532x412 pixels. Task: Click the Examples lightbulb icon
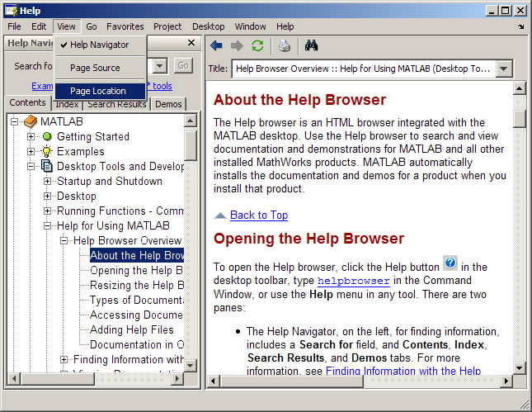[x=47, y=151]
